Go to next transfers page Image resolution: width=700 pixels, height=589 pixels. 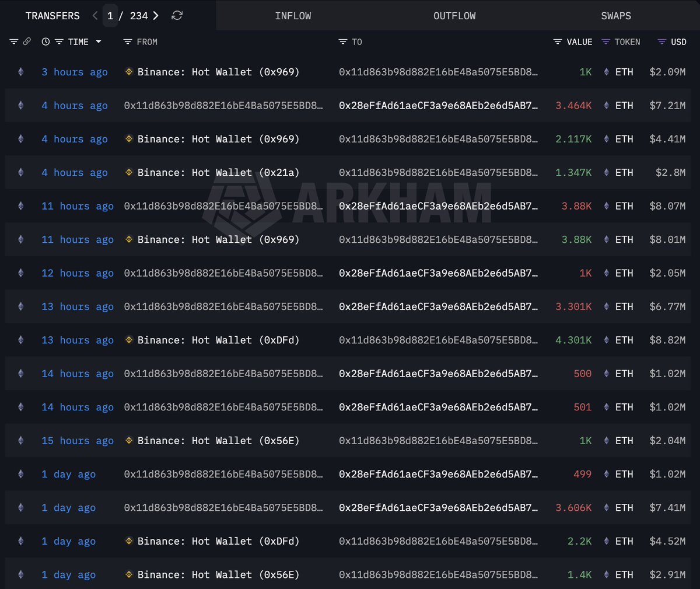tap(156, 16)
